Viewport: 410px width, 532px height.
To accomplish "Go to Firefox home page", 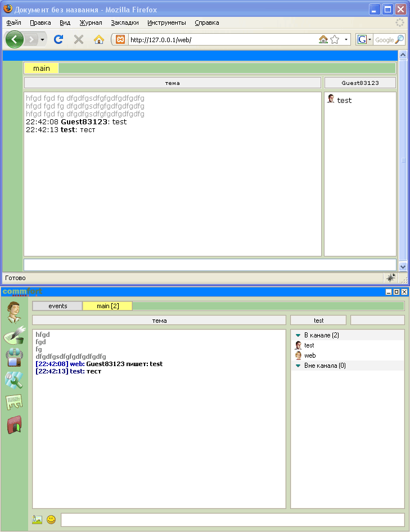I will point(98,39).
